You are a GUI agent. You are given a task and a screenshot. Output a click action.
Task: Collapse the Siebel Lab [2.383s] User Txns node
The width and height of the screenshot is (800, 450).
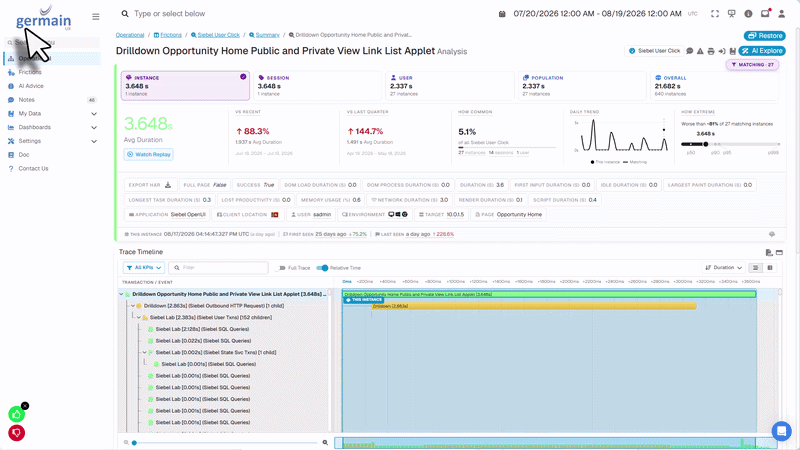pos(138,317)
